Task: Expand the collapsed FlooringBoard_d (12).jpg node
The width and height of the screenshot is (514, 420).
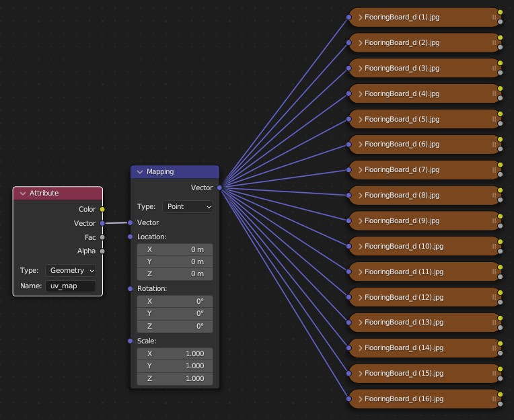Action: pyautogui.click(x=360, y=297)
